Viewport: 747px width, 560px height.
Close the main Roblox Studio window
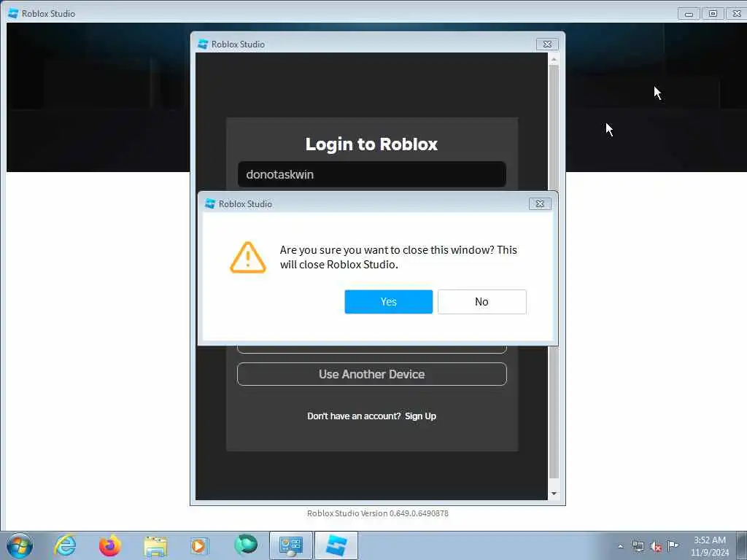[736, 14]
